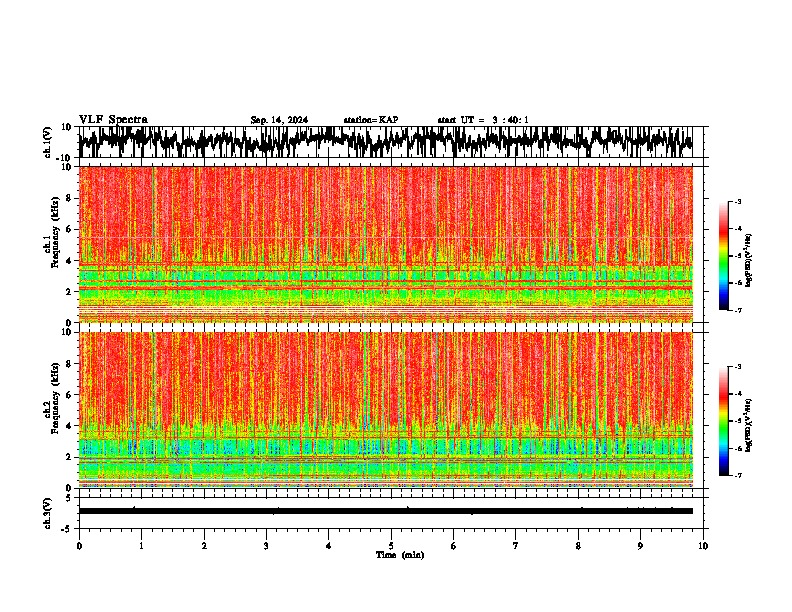Click the ch.2 spectrogram panel
This screenshot has height=612, width=792.
tap(386, 410)
